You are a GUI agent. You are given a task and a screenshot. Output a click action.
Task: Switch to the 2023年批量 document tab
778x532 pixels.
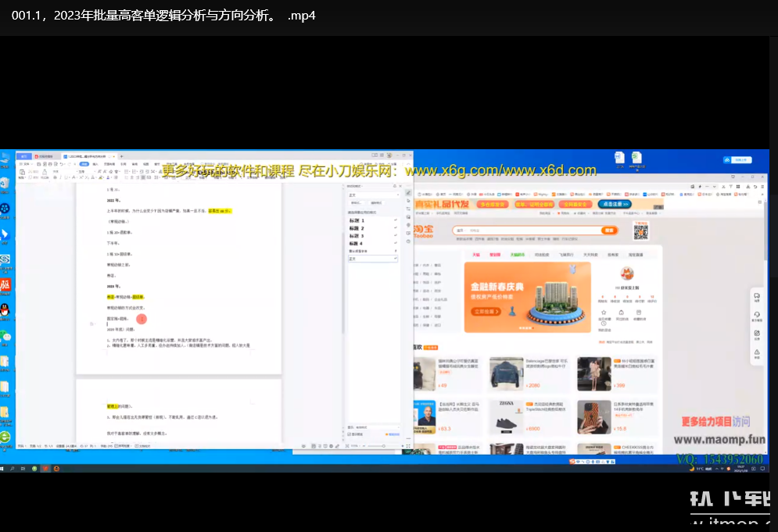tap(88, 156)
